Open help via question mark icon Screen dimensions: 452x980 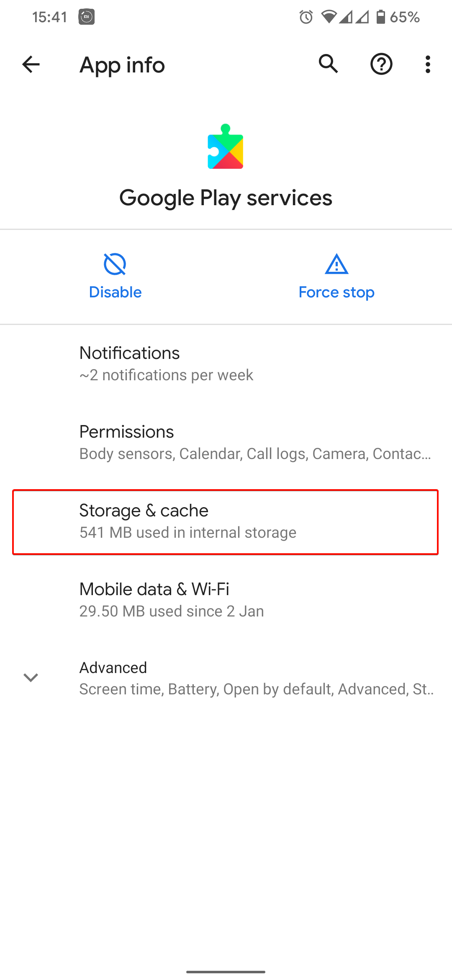click(x=381, y=64)
